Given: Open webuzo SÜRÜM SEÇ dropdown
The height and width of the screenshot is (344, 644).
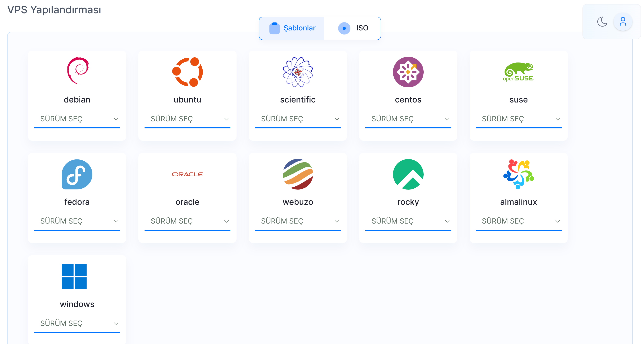Looking at the screenshot, I should tap(298, 222).
